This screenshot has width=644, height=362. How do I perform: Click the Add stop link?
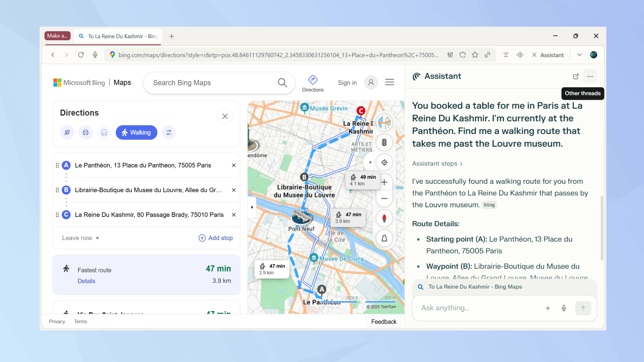pos(215,238)
